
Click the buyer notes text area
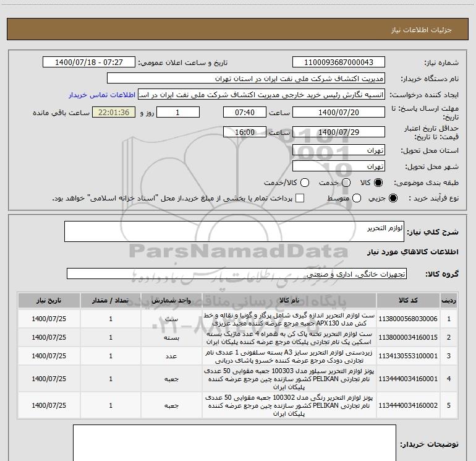[234, 443]
